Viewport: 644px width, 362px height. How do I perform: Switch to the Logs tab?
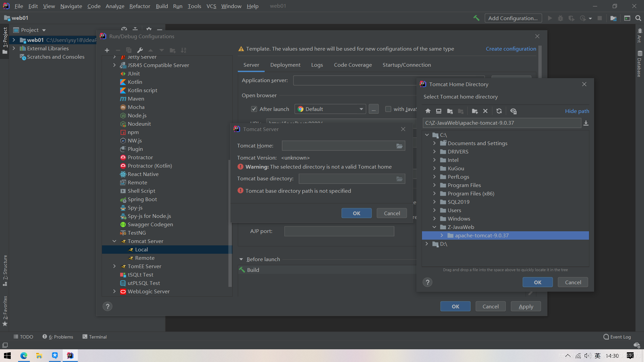pyautogui.click(x=317, y=65)
